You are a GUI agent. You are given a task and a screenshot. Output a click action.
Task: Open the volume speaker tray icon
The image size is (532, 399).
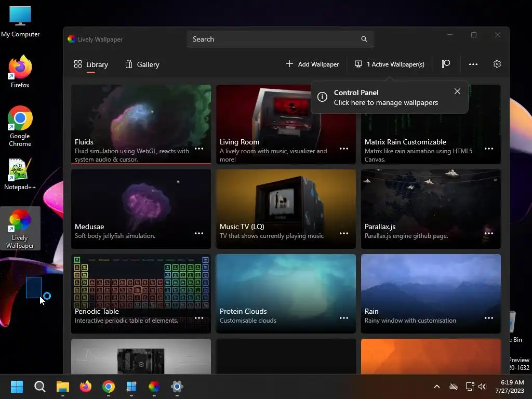point(482,387)
